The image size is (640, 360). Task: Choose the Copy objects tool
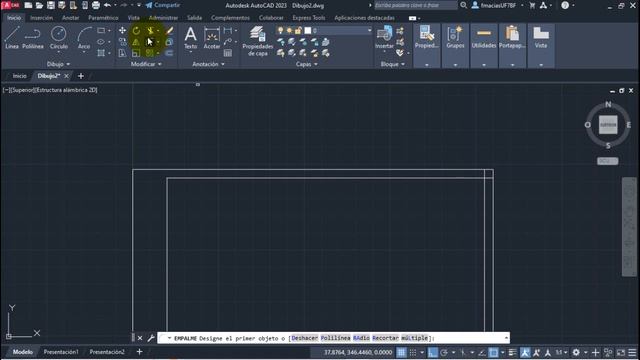[122, 42]
